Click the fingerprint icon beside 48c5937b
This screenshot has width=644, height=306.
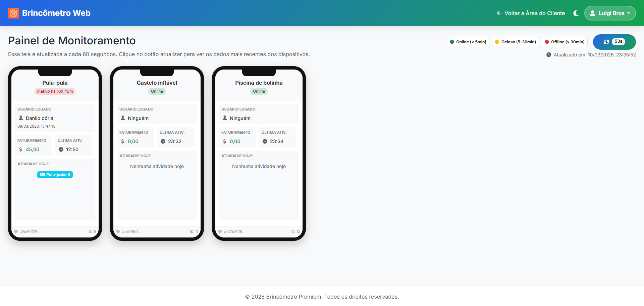pyautogui.click(x=16, y=232)
